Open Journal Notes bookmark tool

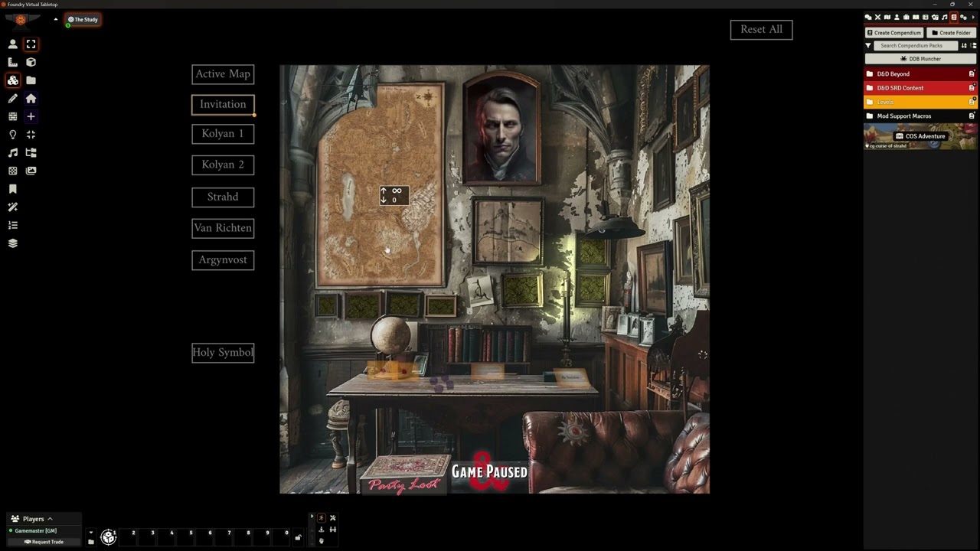(12, 189)
